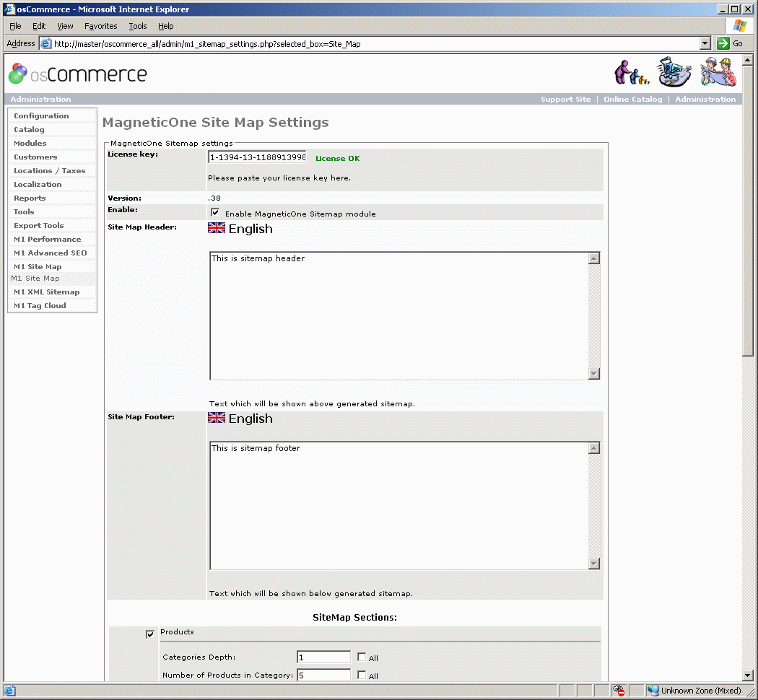Click the MagneticOne Site Map Settings heading
The width and height of the screenshot is (758, 700).
216,122
